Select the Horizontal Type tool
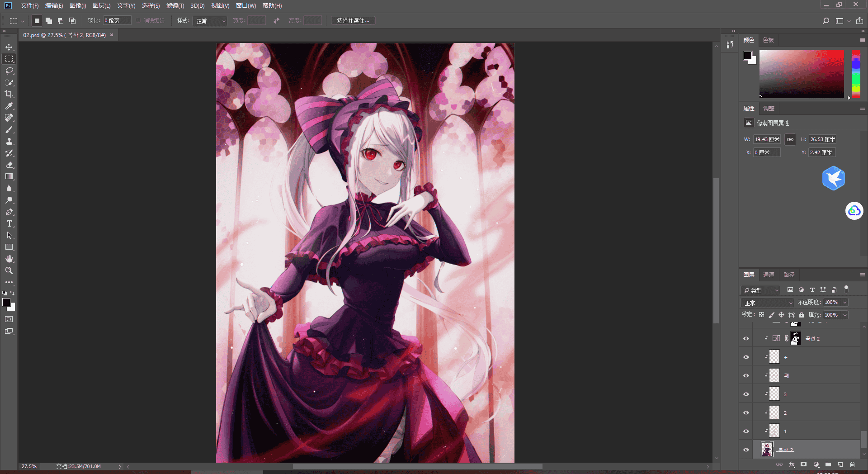Viewport: 868px width, 474px height. pyautogui.click(x=9, y=224)
